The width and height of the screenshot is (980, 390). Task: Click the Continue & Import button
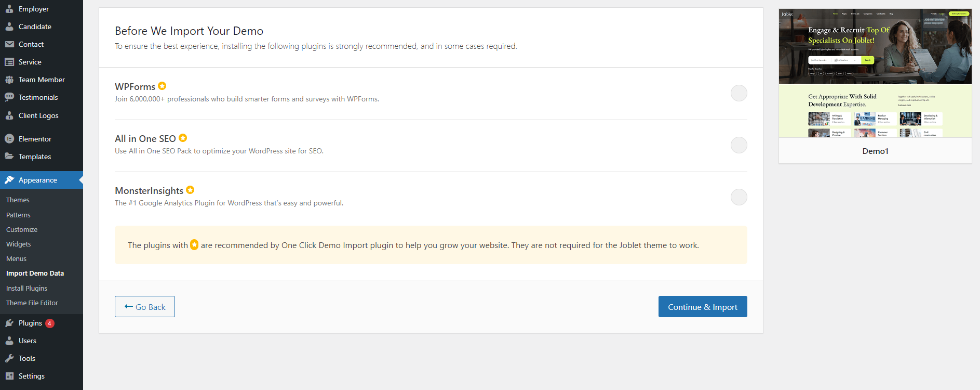coord(703,307)
